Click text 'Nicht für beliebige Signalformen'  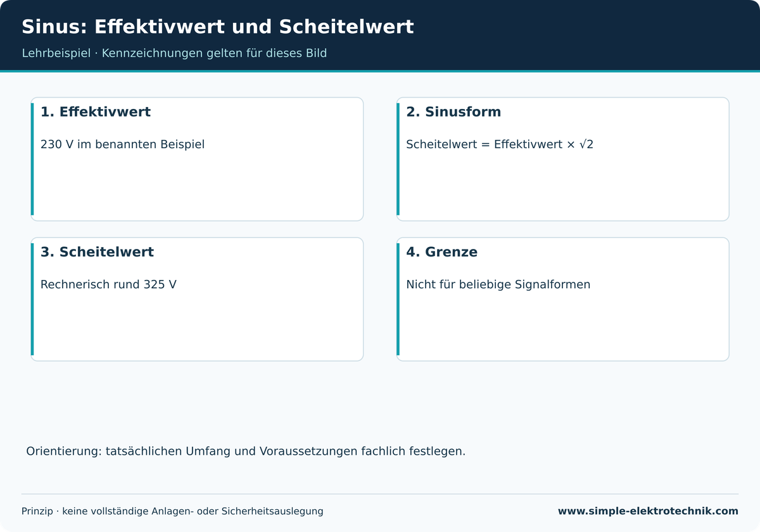(x=498, y=284)
